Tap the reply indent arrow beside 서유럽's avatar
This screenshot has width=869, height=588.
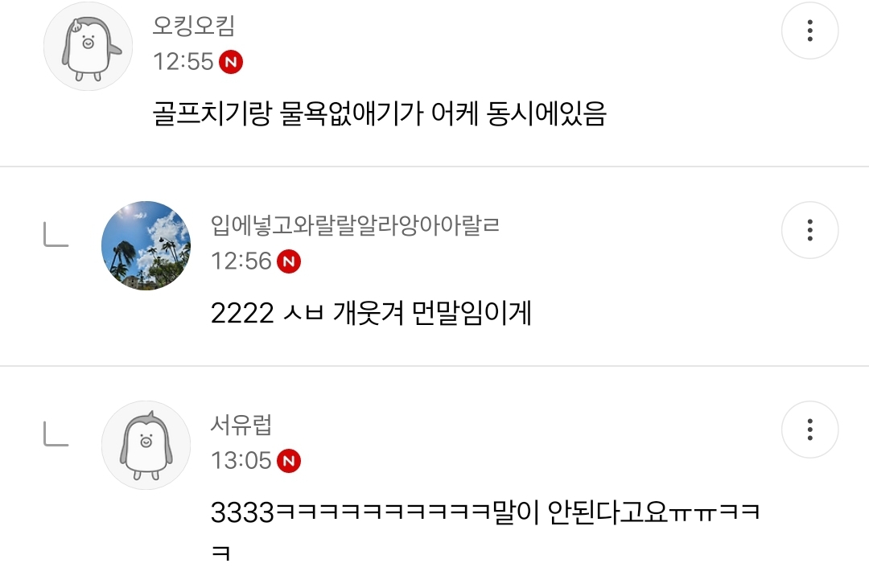coord(56,434)
